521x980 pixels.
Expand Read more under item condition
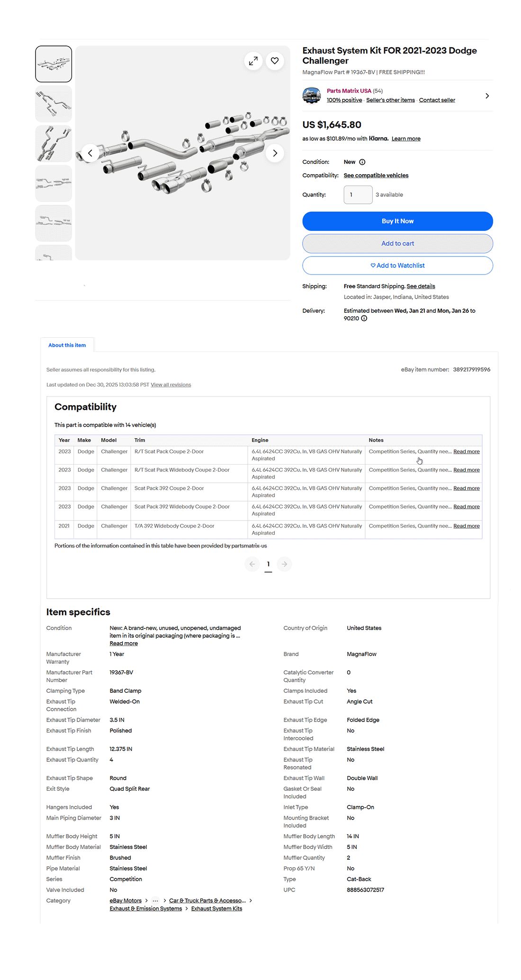pyautogui.click(x=124, y=644)
